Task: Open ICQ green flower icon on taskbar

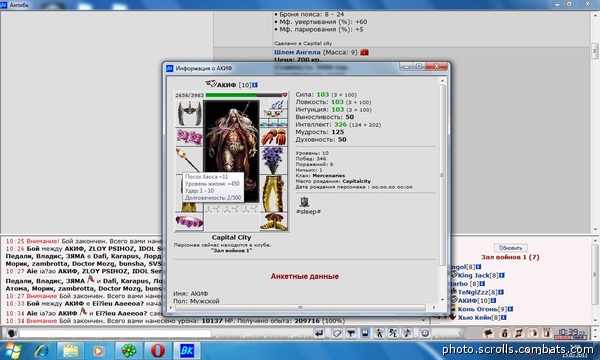Action: click(129, 351)
